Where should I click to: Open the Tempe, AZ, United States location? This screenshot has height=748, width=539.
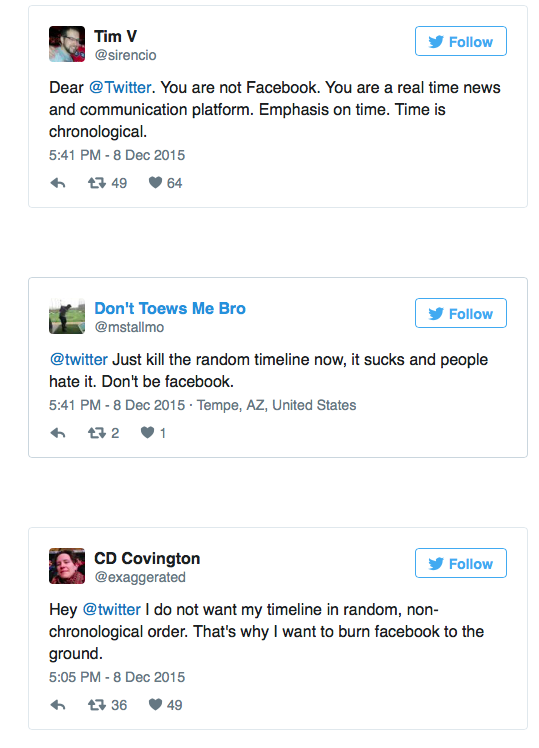pos(277,405)
